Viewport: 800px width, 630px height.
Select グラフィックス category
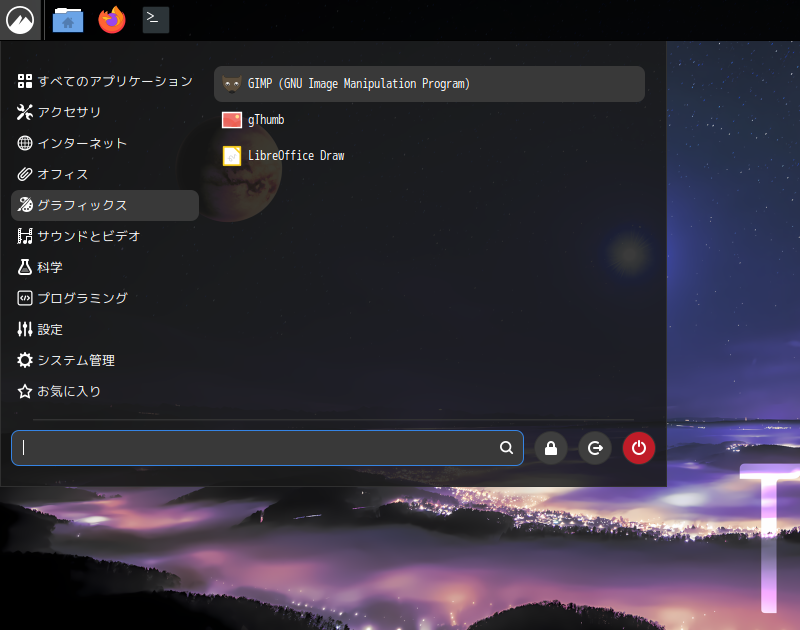click(105, 206)
